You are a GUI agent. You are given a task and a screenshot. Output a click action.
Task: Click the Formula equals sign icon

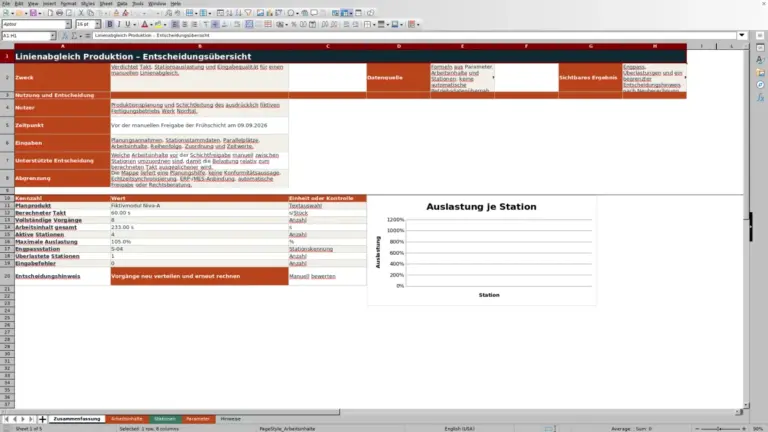click(x=88, y=35)
